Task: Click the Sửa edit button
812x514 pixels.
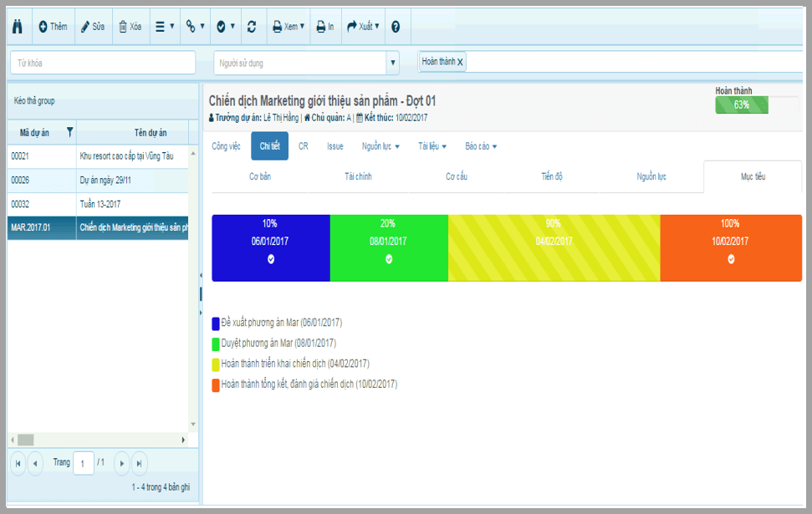Action: pos(93,27)
